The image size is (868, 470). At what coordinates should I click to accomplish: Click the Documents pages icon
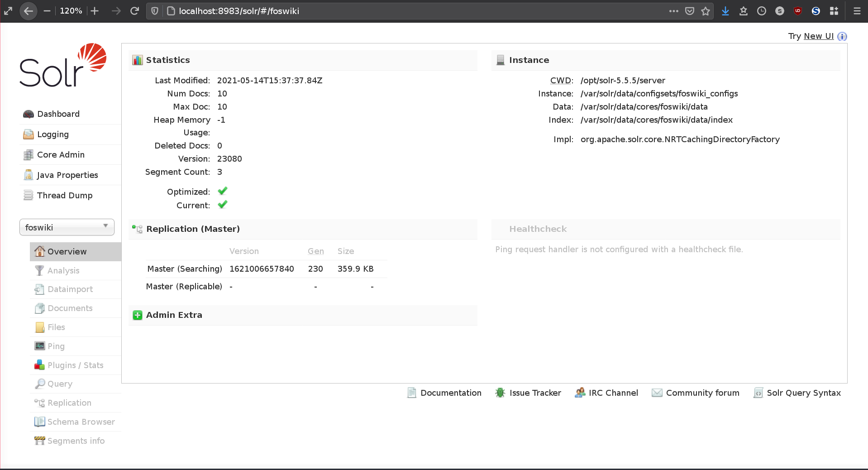(x=40, y=308)
